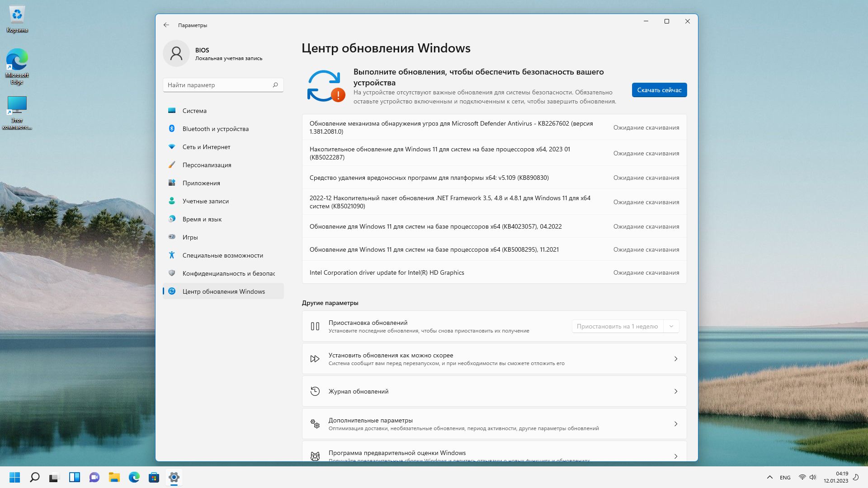Click the pause icon beside Приостановка обновлений
Image resolution: width=868 pixels, height=488 pixels.
[x=315, y=326]
